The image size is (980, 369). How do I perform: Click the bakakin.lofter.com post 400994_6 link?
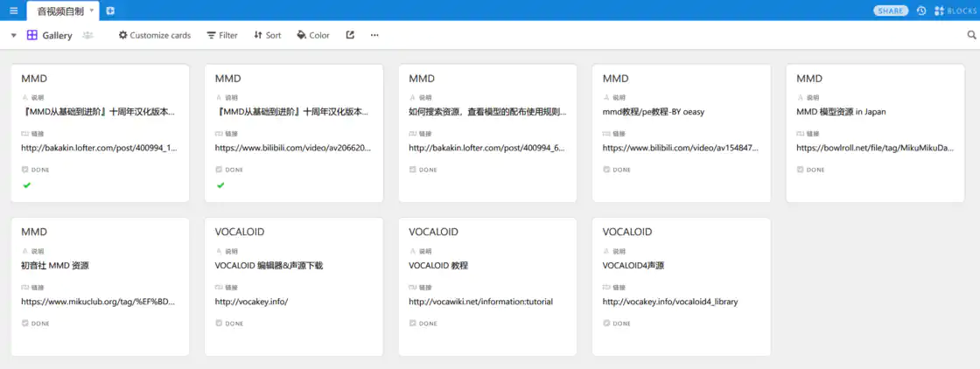[x=487, y=149]
